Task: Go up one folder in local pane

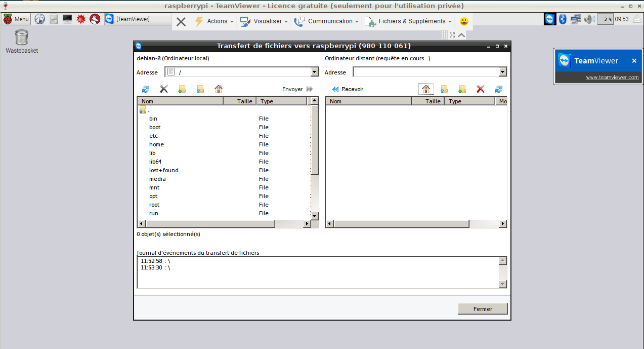Action: point(200,89)
